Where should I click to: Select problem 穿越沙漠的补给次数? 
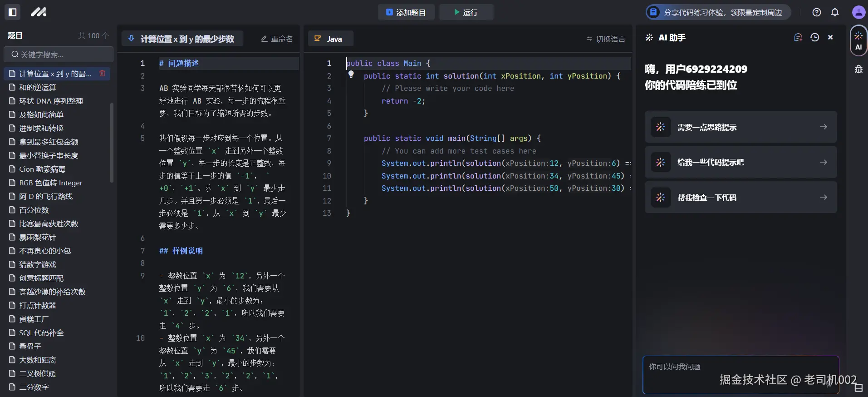tap(57, 292)
